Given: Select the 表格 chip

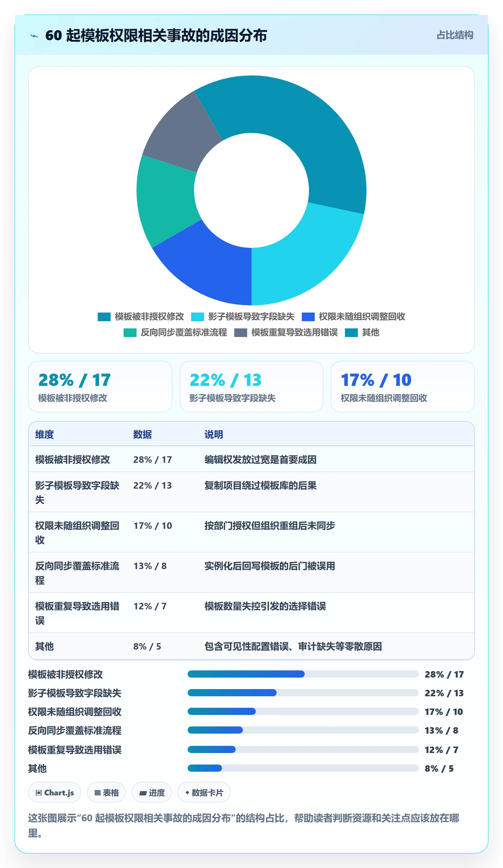Looking at the screenshot, I should click(106, 792).
